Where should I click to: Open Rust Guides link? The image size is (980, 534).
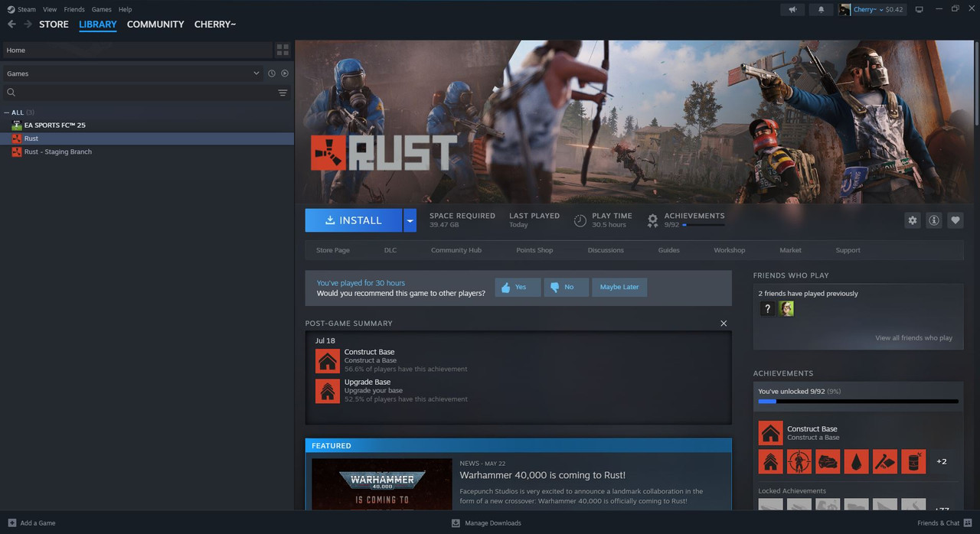click(x=669, y=250)
